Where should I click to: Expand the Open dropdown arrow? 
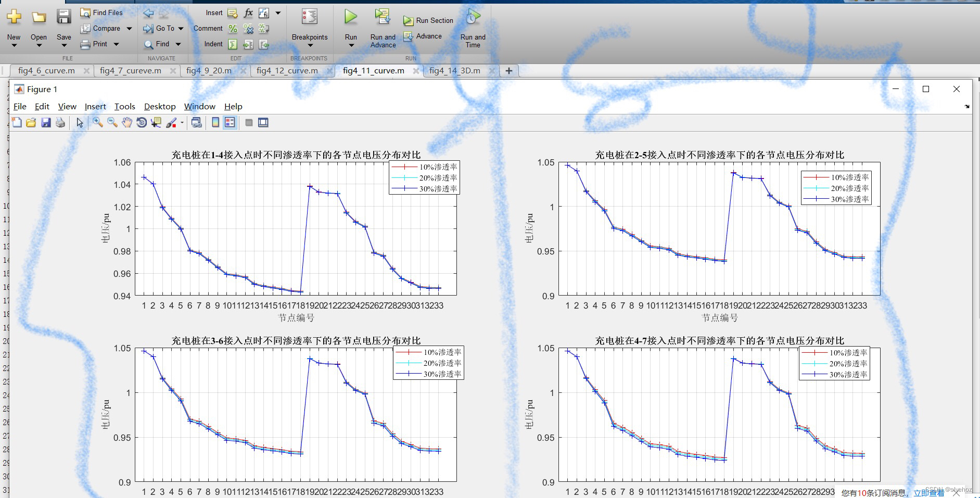point(39,46)
